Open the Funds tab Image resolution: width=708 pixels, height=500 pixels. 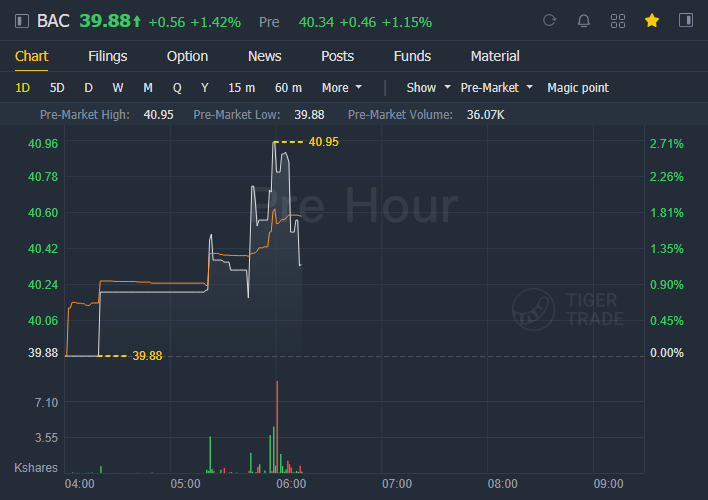tap(412, 56)
